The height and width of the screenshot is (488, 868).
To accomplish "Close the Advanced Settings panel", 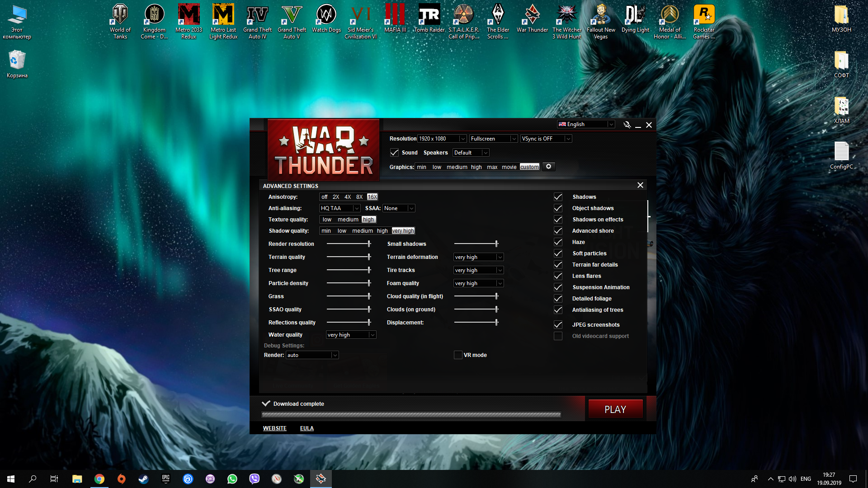I will coord(640,185).
